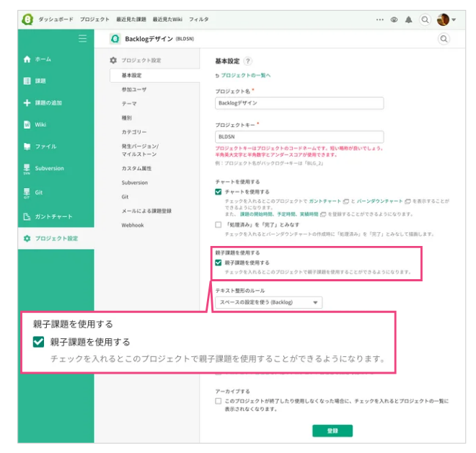
Task: Open the three-dots more menu
Action: tap(380, 19)
